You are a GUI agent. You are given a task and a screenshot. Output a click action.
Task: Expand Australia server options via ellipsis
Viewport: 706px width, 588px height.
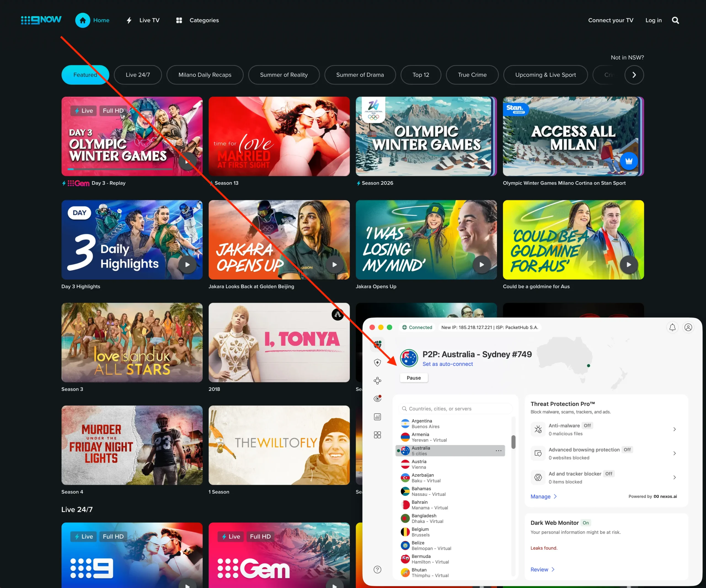tap(499, 450)
